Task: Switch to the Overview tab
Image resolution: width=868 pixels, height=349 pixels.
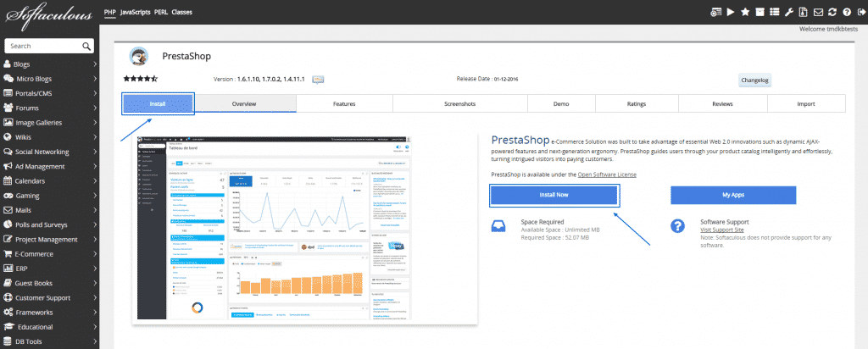Action: (244, 103)
